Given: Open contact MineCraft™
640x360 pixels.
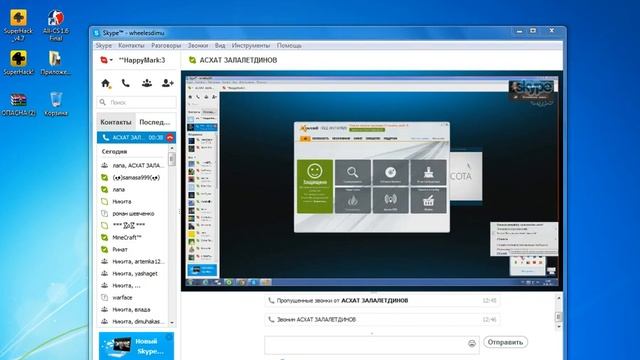Looking at the screenshot, I should coord(132,238).
